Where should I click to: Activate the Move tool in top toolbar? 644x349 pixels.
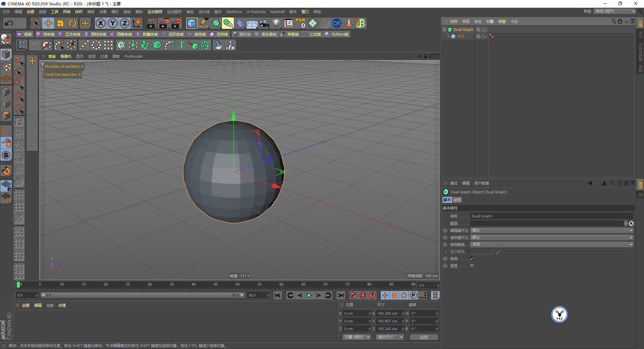pyautogui.click(x=48, y=23)
